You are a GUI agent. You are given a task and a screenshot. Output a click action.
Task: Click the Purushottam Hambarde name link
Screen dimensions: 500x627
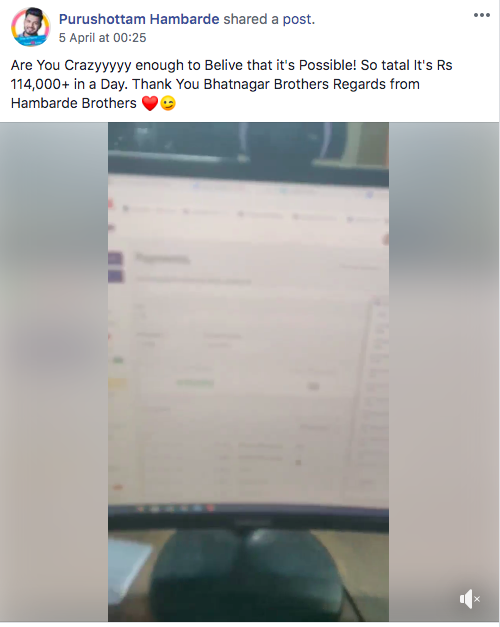(x=139, y=19)
